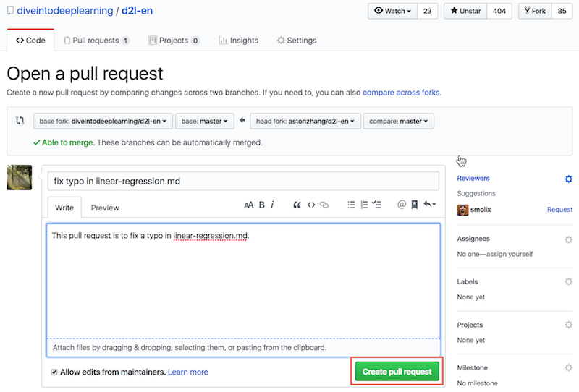The height and width of the screenshot is (392, 579).
Task: Open Reviewers gear settings
Action: pos(569,179)
